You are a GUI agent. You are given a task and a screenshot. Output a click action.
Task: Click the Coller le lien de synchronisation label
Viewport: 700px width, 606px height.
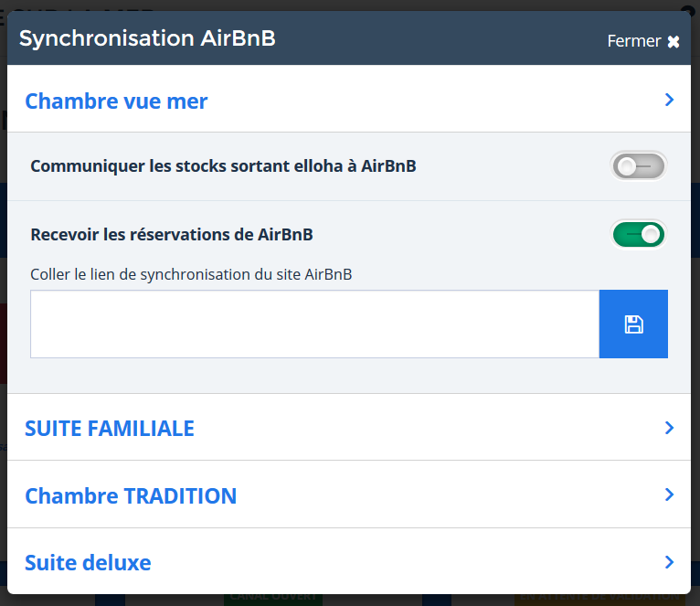tap(191, 274)
